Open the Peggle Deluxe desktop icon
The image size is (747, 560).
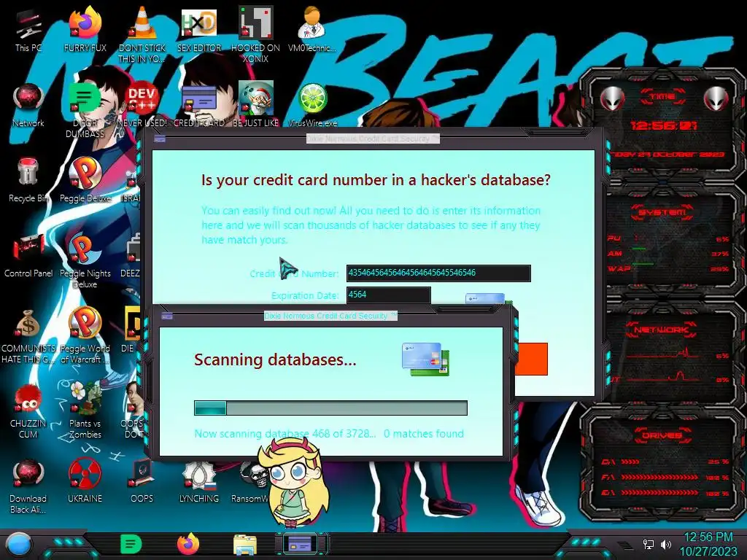(x=85, y=180)
